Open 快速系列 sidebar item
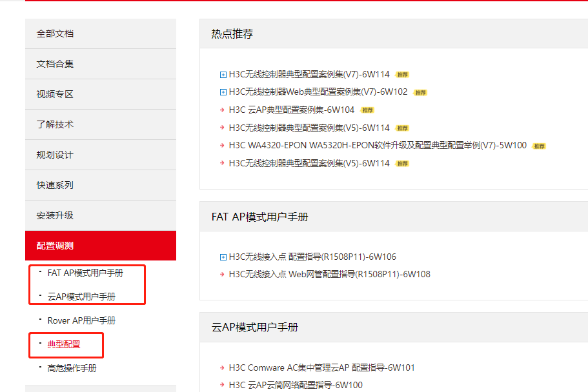The image size is (588, 392). 101,185
